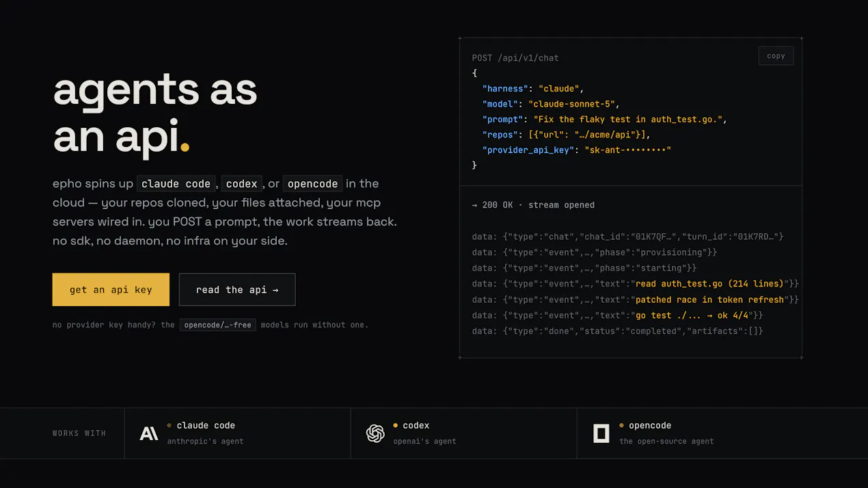868x488 pixels.
Task: Click 'the open-source agent' subtitle
Action: (666, 442)
